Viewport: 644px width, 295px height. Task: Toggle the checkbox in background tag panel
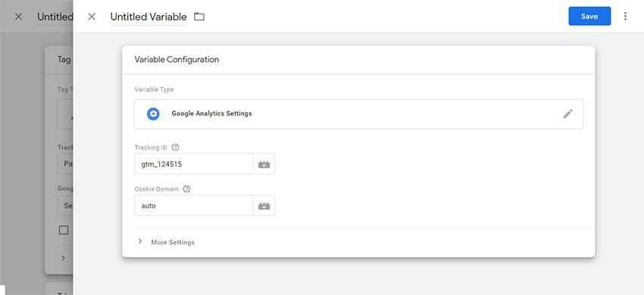coord(64,230)
